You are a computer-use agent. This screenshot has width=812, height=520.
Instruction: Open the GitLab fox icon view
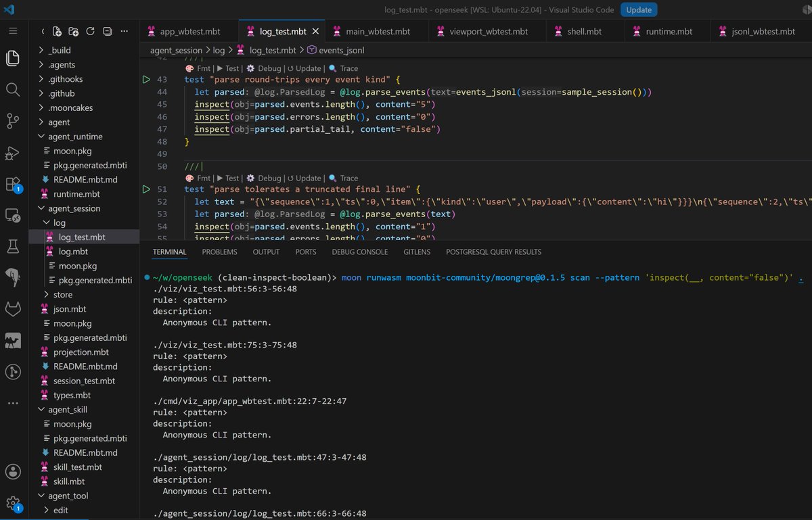tap(12, 309)
